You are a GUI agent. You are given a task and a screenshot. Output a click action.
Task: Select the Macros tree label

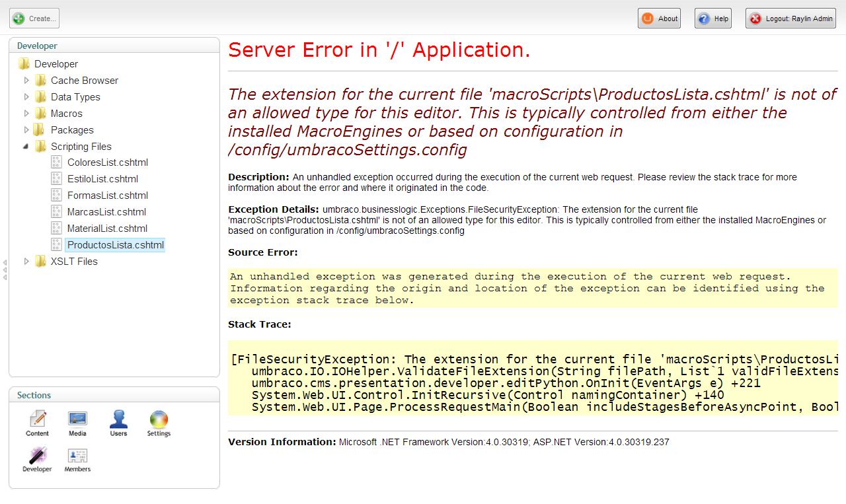[x=67, y=113]
